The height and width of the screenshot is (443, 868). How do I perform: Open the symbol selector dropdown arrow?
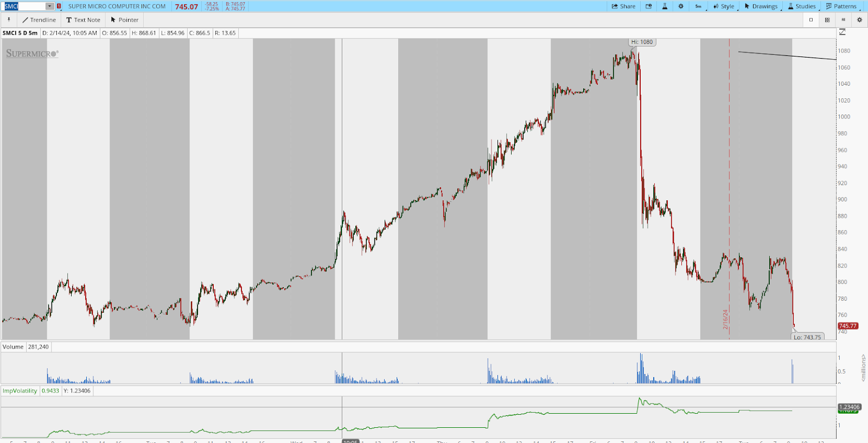pyautogui.click(x=50, y=6)
